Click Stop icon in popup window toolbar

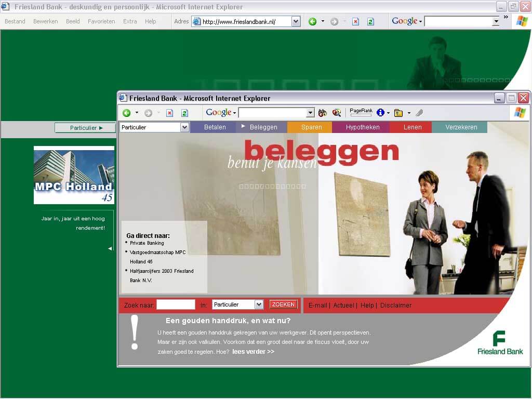coord(170,113)
